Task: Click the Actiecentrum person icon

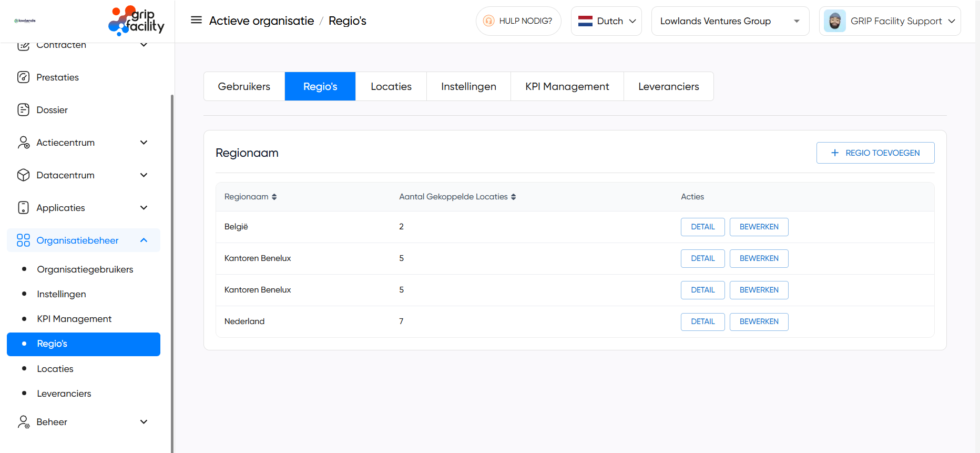Action: (x=23, y=143)
